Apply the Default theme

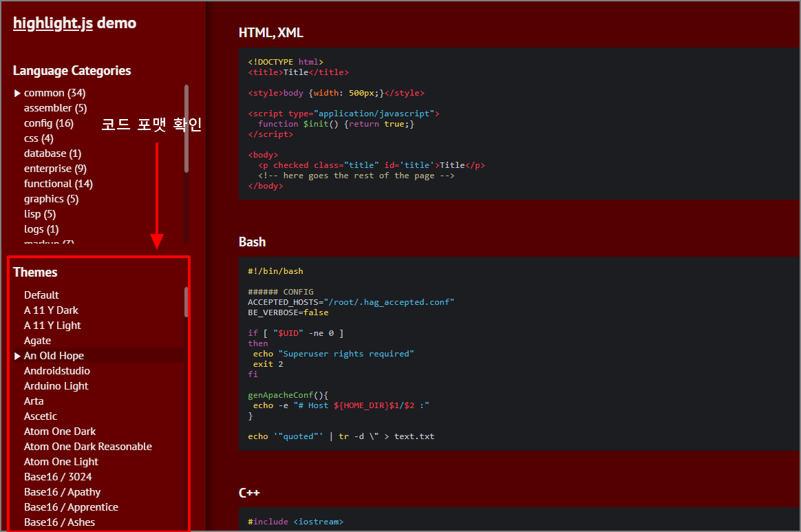coord(41,295)
